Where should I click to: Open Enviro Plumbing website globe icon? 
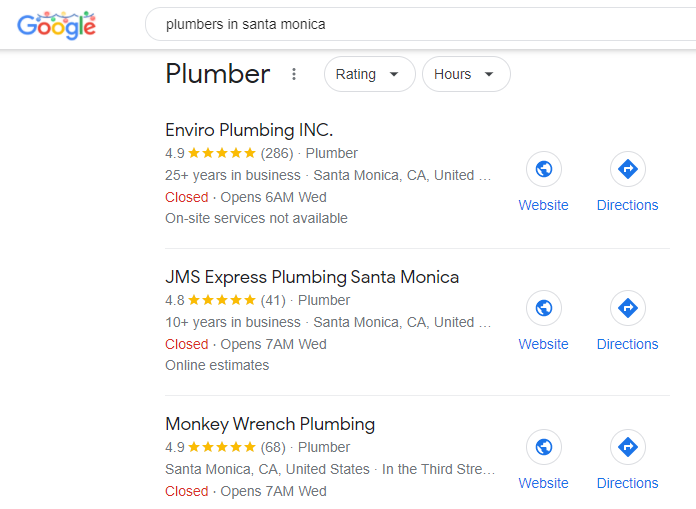(x=544, y=169)
